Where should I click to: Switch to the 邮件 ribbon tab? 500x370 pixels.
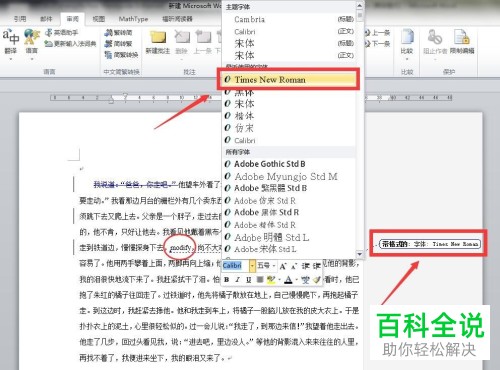coord(46,19)
